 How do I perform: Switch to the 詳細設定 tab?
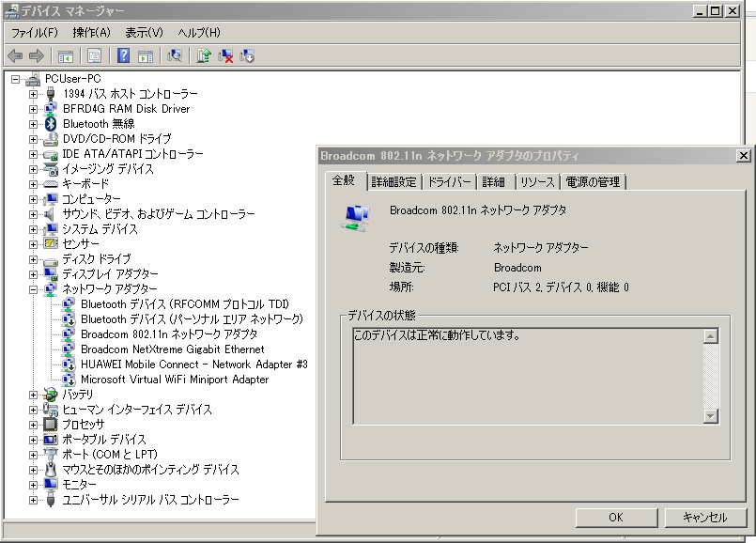(x=393, y=182)
